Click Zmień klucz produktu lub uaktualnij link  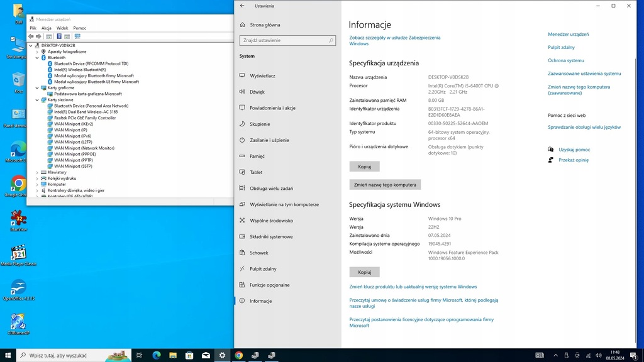(x=413, y=287)
